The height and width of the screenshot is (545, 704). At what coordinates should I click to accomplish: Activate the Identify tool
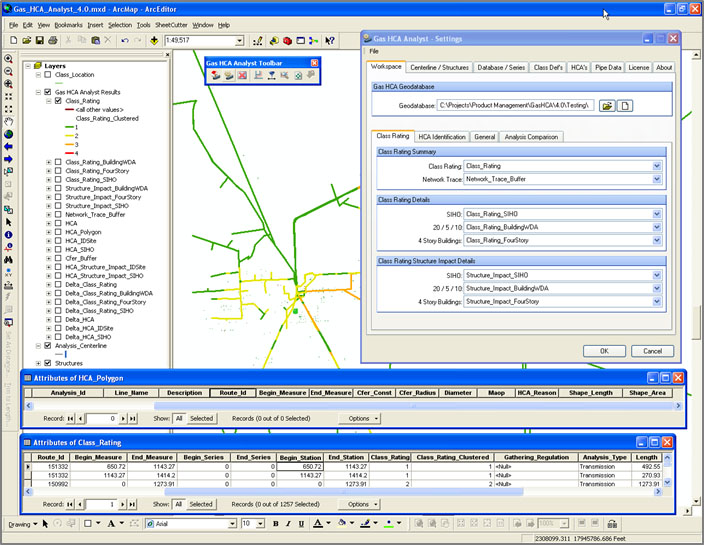click(8, 235)
